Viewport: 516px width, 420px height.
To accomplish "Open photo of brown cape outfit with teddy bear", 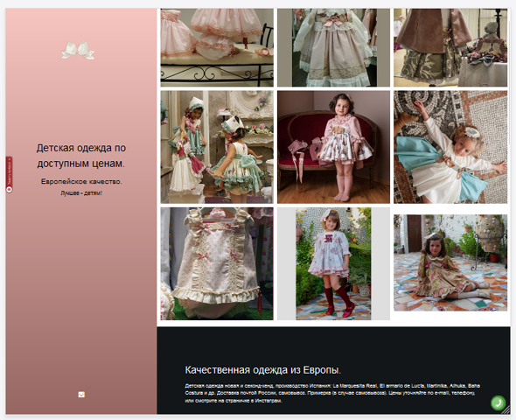I will tap(450, 47).
